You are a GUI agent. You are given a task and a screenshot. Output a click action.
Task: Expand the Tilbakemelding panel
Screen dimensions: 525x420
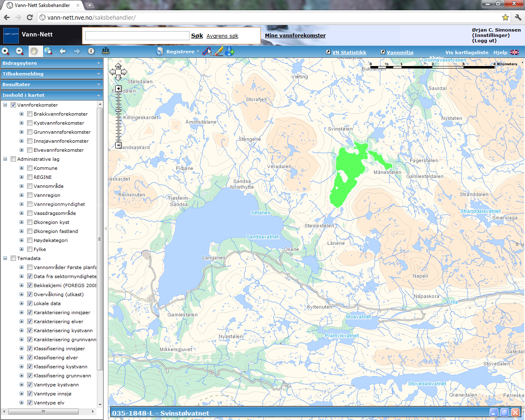tap(51, 74)
